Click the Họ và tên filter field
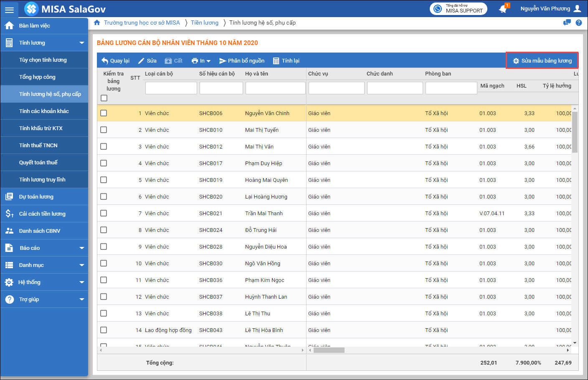This screenshot has width=588, height=380. (275, 88)
